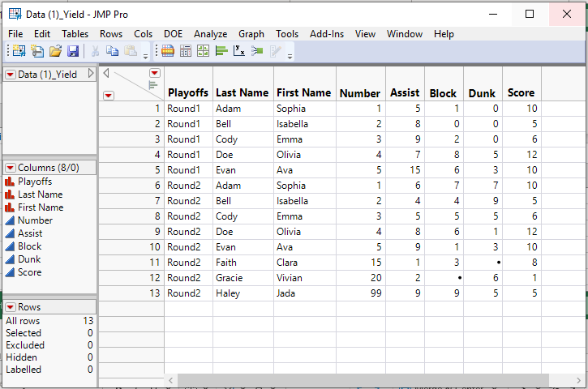The height and width of the screenshot is (389, 588).
Task: Select Last Name in the Columns list
Action: 40,194
